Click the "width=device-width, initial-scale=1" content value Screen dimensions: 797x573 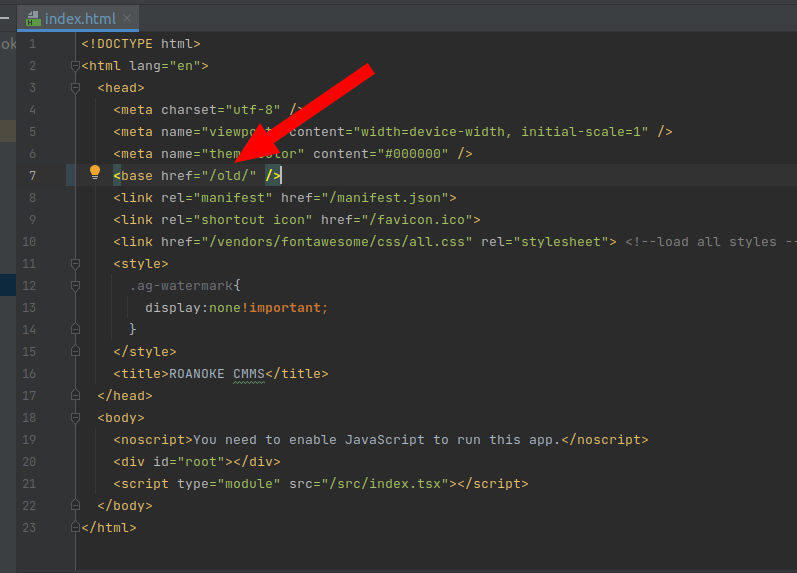pyautogui.click(x=501, y=132)
